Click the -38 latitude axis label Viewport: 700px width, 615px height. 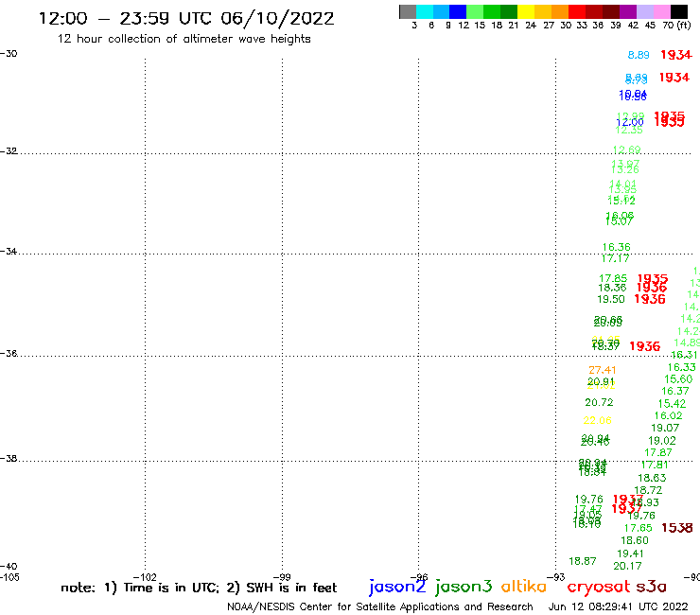9,459
